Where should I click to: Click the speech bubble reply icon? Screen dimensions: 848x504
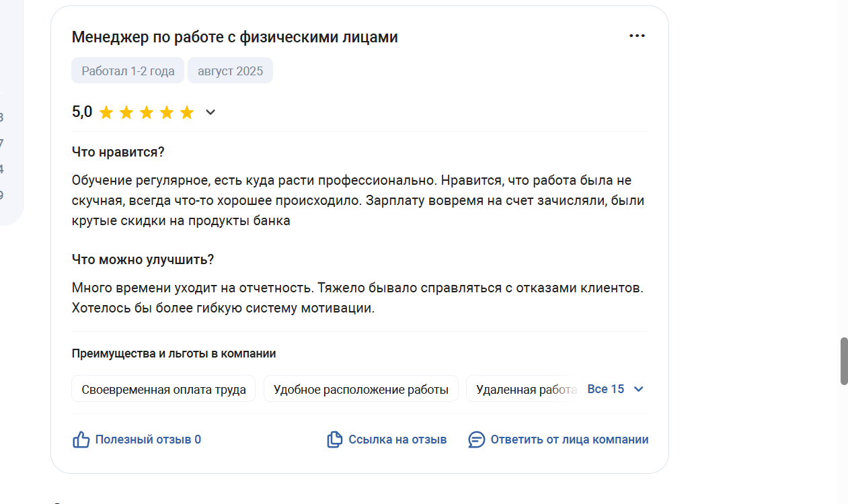coord(477,439)
